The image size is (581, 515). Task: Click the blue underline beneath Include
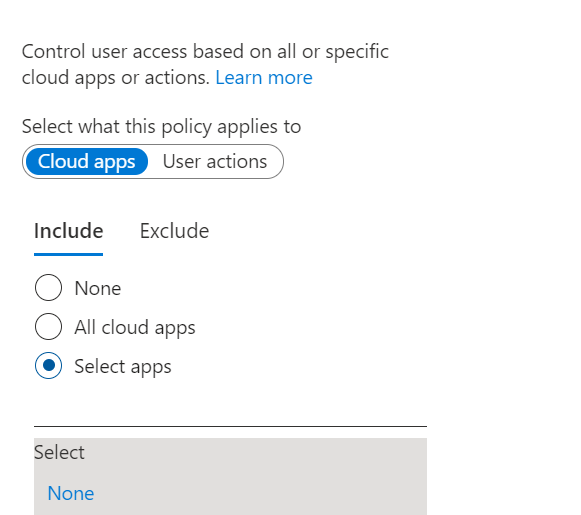[69, 254]
